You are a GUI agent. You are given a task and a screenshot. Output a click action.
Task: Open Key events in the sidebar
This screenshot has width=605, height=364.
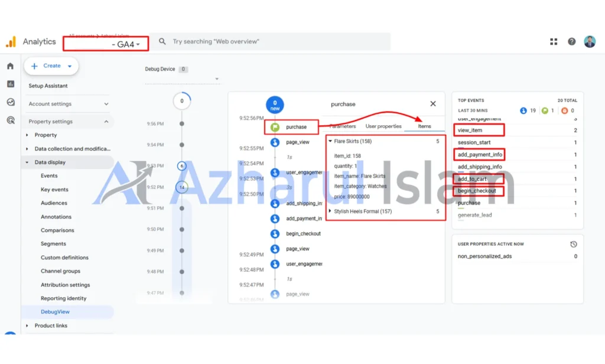click(x=54, y=190)
